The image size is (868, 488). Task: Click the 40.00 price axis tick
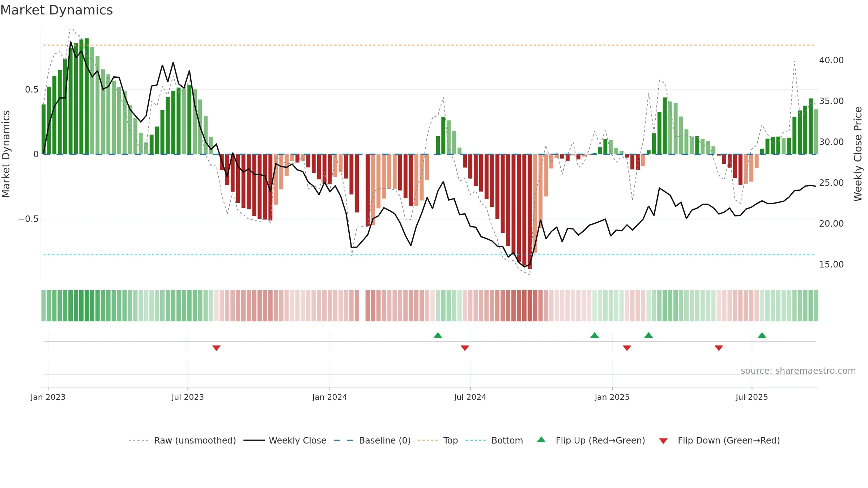(x=831, y=60)
